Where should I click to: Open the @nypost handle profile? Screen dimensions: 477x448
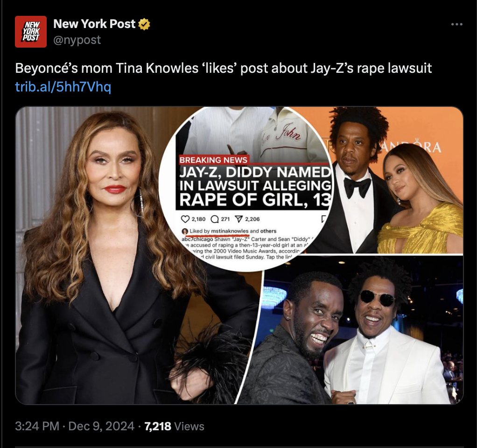coord(77,40)
